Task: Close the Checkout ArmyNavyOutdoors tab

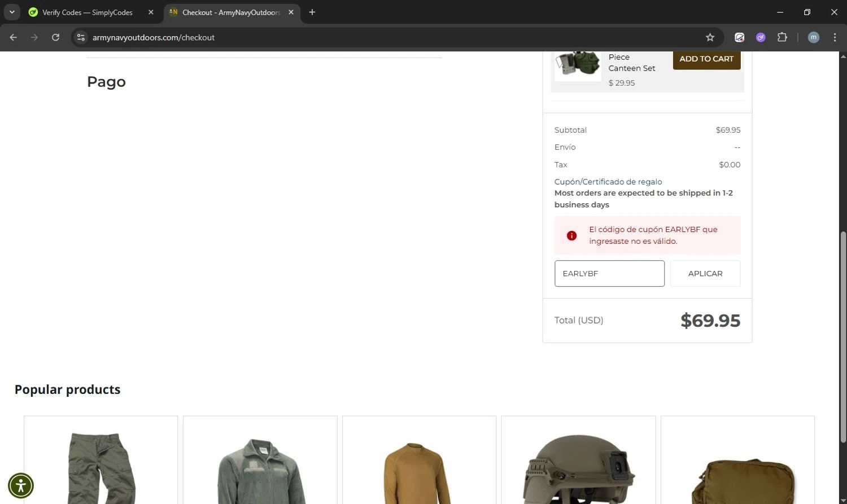Action: (291, 12)
